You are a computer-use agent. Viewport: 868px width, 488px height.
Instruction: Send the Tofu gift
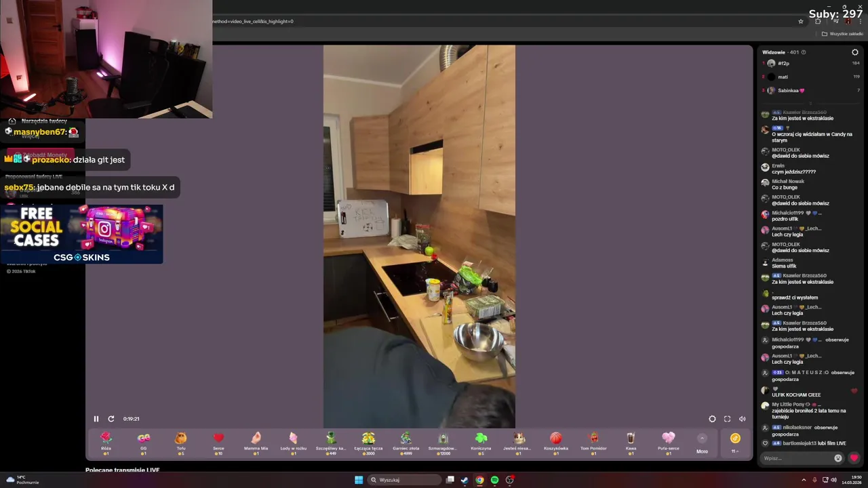click(181, 443)
